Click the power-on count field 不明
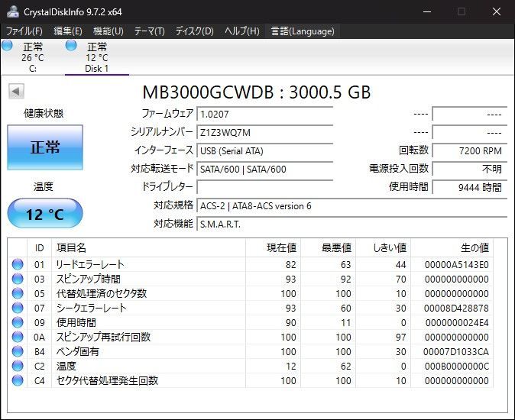Image resolution: width=515 pixels, height=420 pixels. 470,170
